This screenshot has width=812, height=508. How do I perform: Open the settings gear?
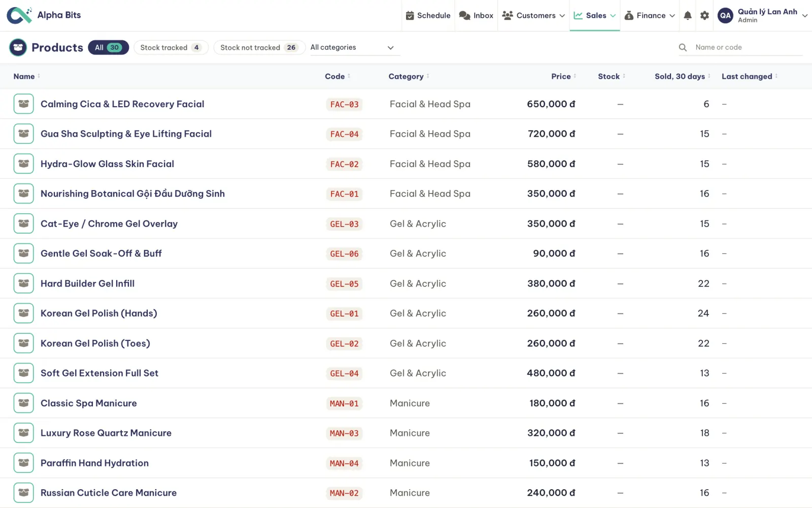(704, 16)
